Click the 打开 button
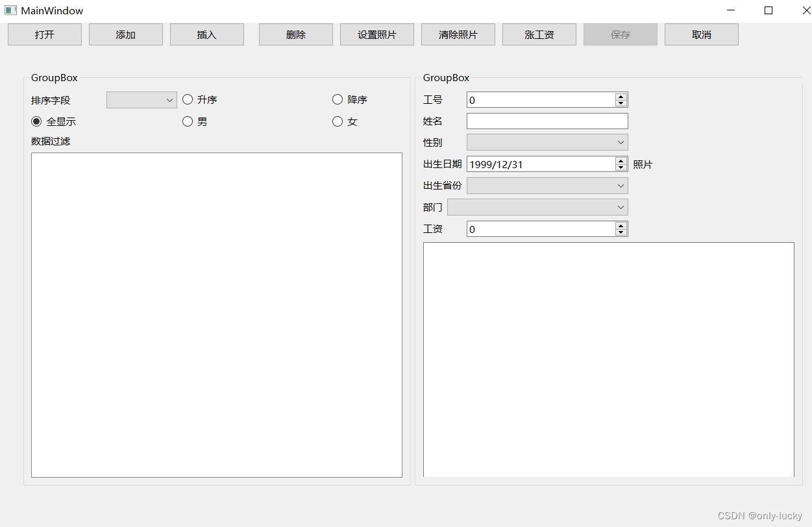The image size is (812, 527). [x=45, y=34]
